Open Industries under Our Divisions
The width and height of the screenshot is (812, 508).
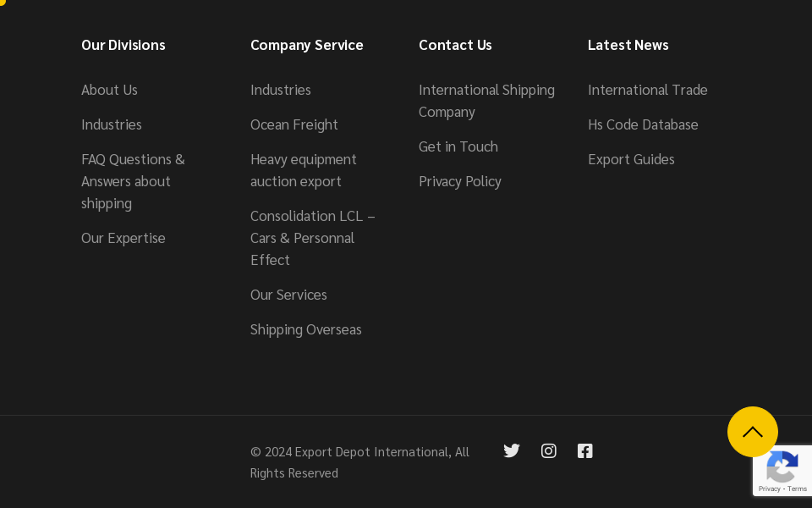point(111,124)
